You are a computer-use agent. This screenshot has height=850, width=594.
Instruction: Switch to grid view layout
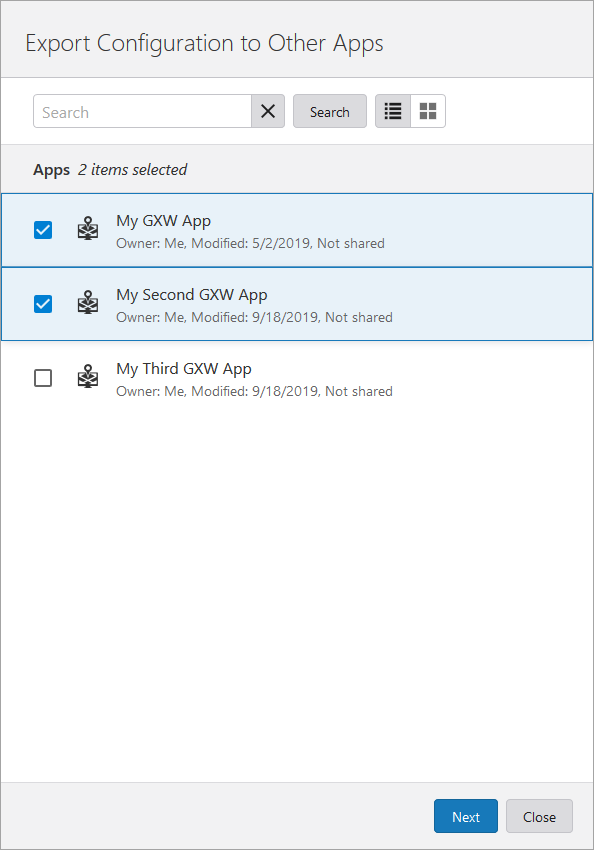click(428, 111)
